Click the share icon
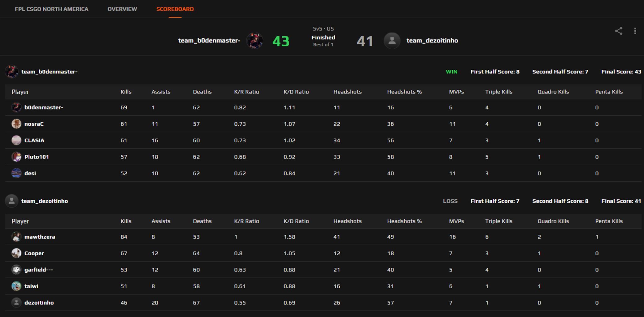This screenshot has width=644, height=317. pyautogui.click(x=618, y=31)
